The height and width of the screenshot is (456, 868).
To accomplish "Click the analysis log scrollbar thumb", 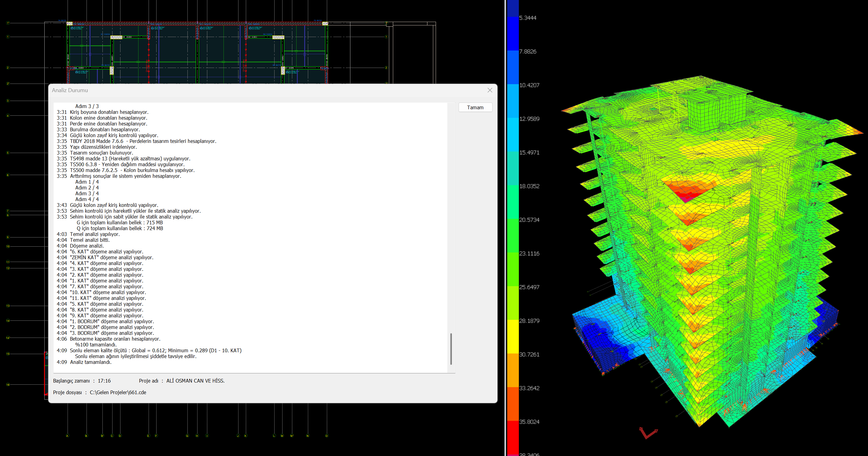I will click(x=451, y=349).
